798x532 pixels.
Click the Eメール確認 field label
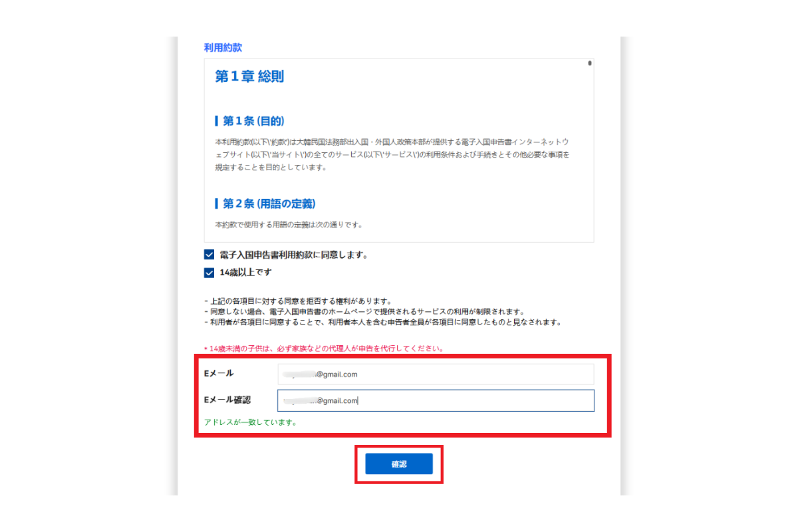pos(227,400)
